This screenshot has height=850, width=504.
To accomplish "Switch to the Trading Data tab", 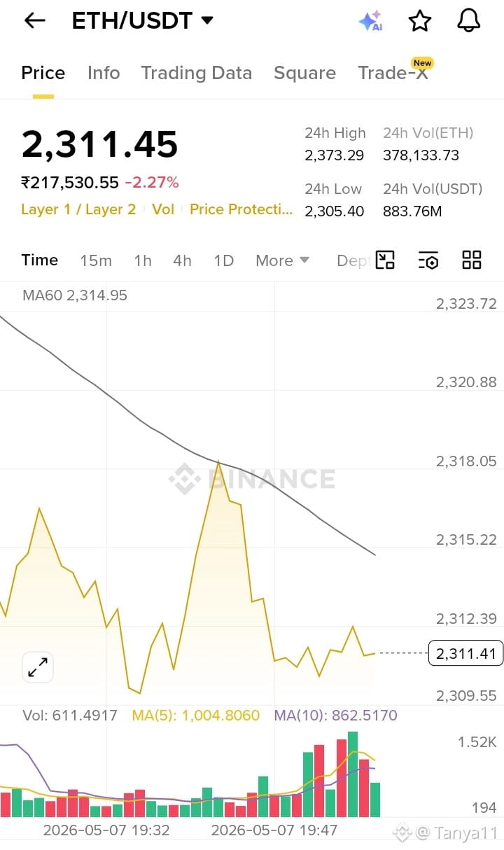I will click(196, 73).
